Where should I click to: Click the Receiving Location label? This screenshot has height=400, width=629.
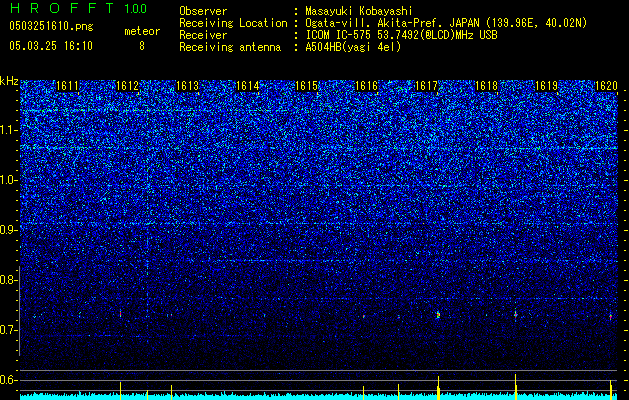[233, 23]
